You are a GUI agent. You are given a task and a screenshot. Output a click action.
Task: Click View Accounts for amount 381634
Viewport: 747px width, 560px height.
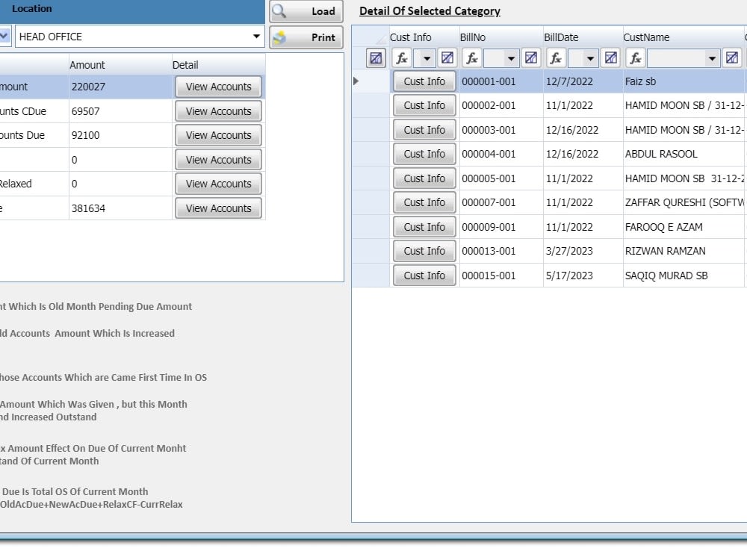[x=218, y=208]
